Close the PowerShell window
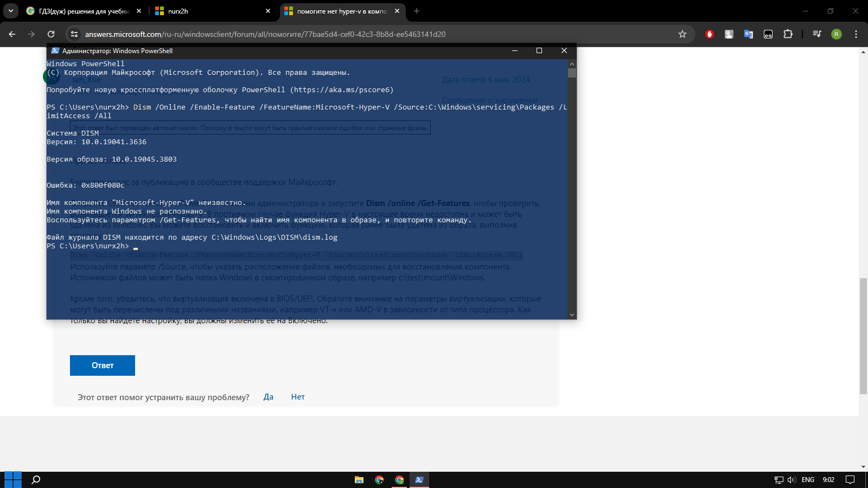Screen dimensions: 868x488 pos(564,50)
